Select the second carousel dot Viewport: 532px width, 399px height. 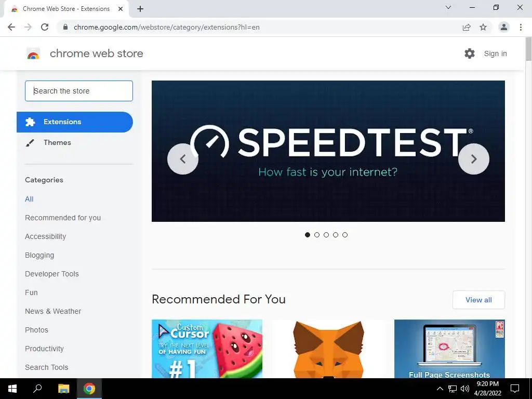tap(317, 235)
